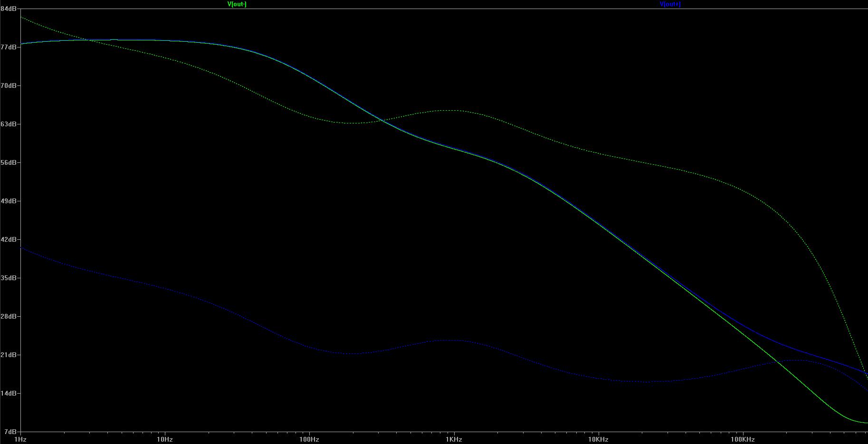Screen dimensions: 868x444
Task: Click the 77dB vertical axis label
Action: pyautogui.click(x=8, y=47)
